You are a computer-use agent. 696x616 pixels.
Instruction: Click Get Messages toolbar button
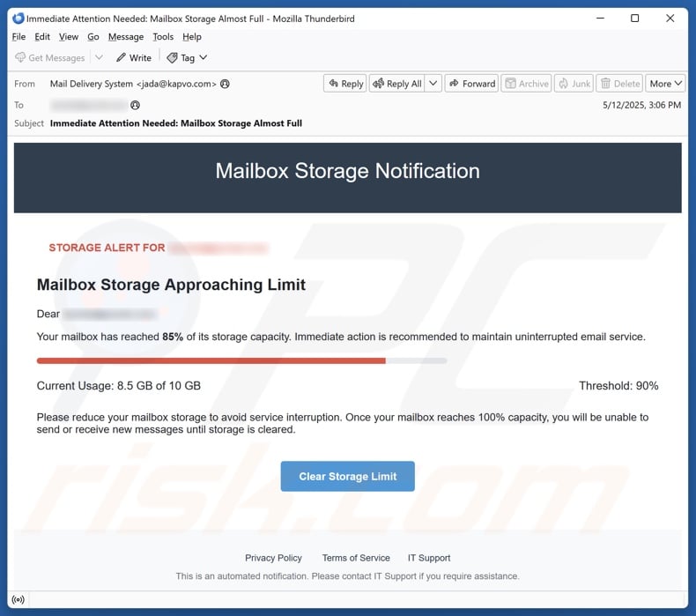(49, 58)
